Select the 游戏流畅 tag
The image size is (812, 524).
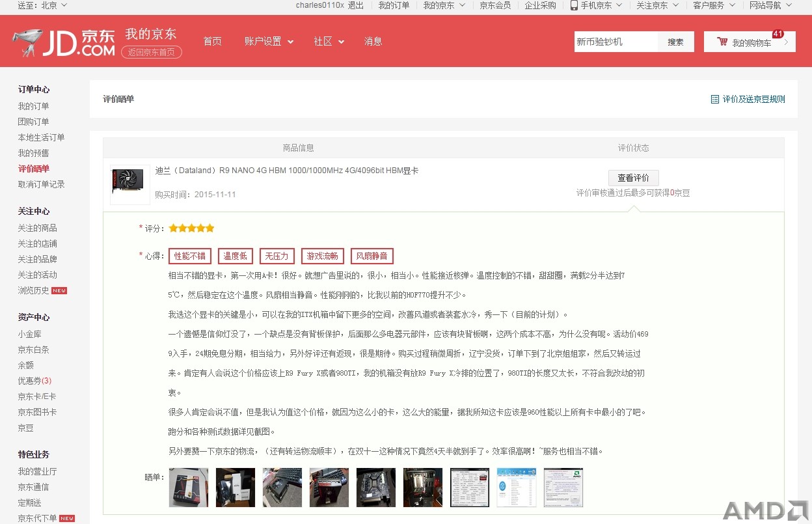click(x=323, y=256)
